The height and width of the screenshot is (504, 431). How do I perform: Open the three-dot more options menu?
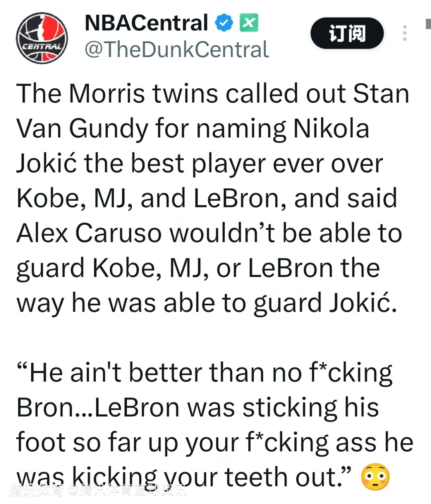point(405,33)
